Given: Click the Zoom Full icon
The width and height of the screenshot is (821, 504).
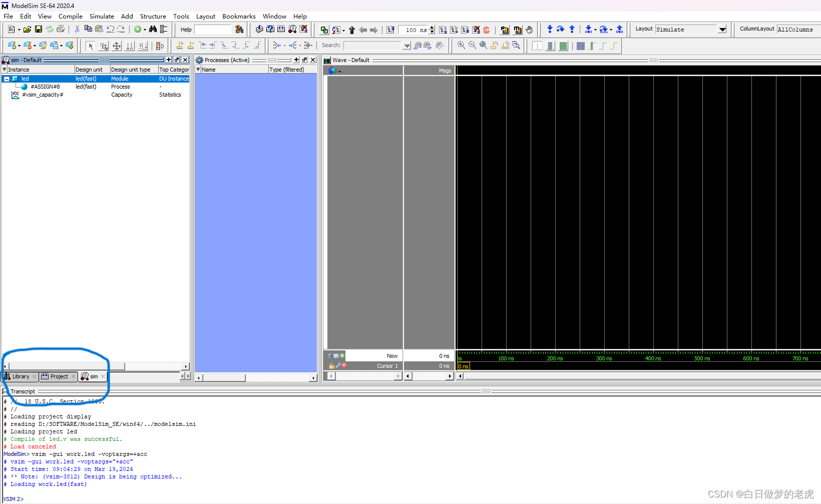Looking at the screenshot, I should coord(483,46).
